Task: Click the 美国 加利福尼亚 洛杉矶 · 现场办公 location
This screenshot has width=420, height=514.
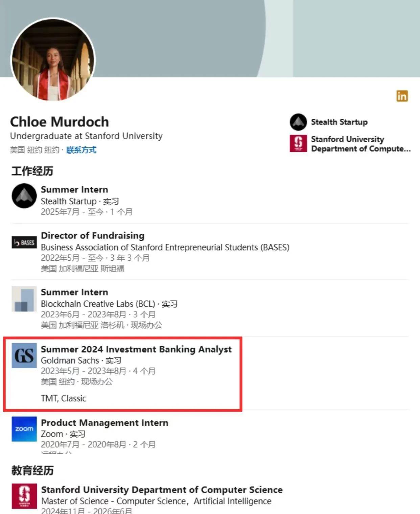Action: (x=101, y=325)
